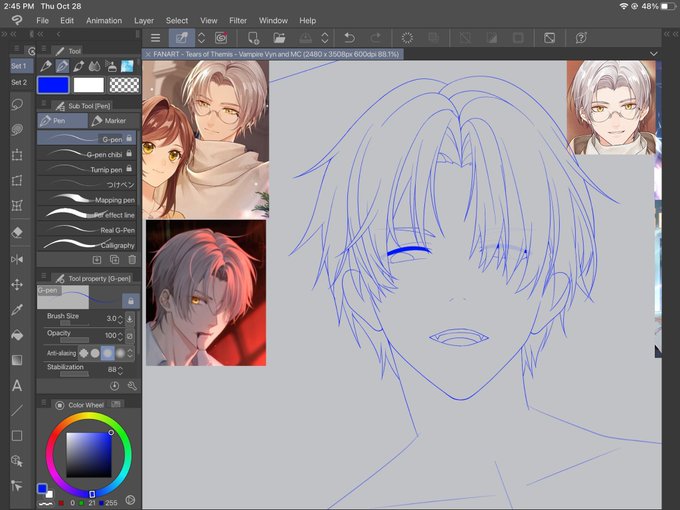680x510 pixels.
Task: Select the Gradient tool
Action: pyautogui.click(x=17, y=360)
